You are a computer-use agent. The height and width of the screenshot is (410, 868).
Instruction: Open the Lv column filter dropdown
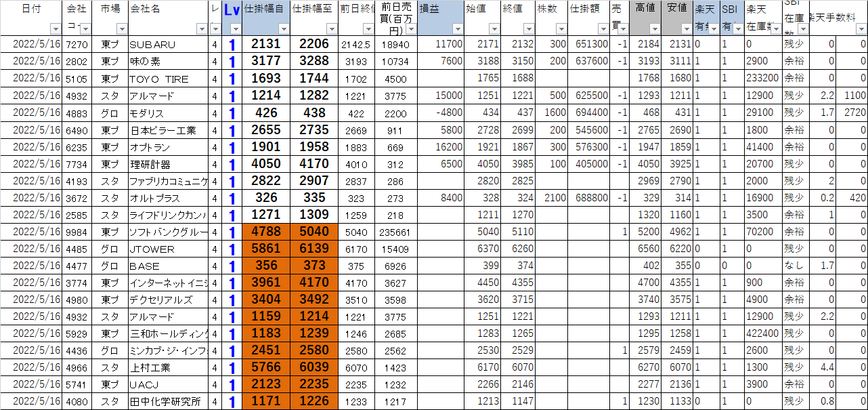(x=236, y=29)
